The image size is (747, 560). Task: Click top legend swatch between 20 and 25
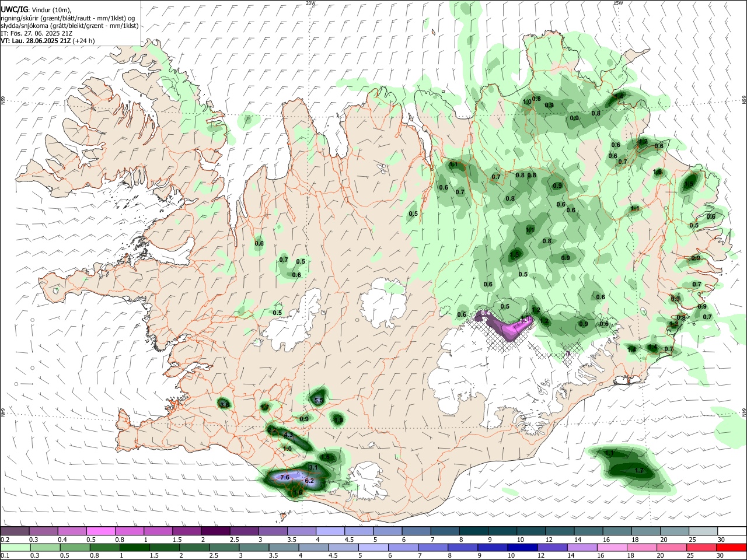click(673, 531)
